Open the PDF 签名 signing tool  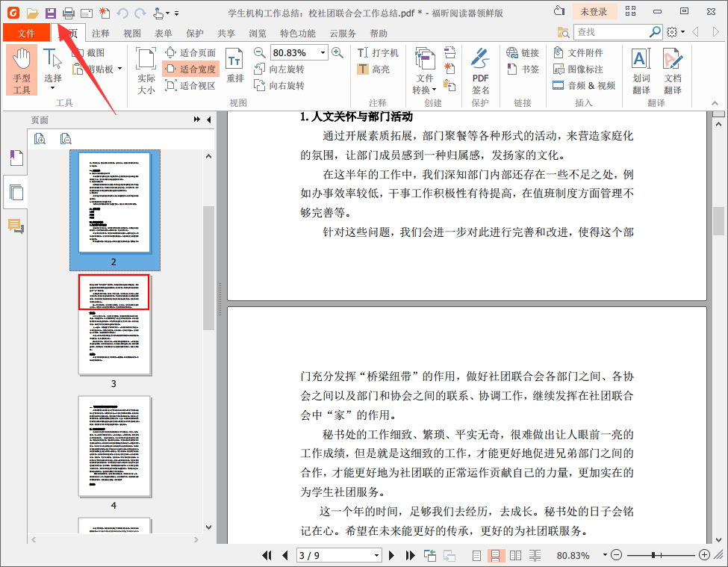[x=481, y=67]
